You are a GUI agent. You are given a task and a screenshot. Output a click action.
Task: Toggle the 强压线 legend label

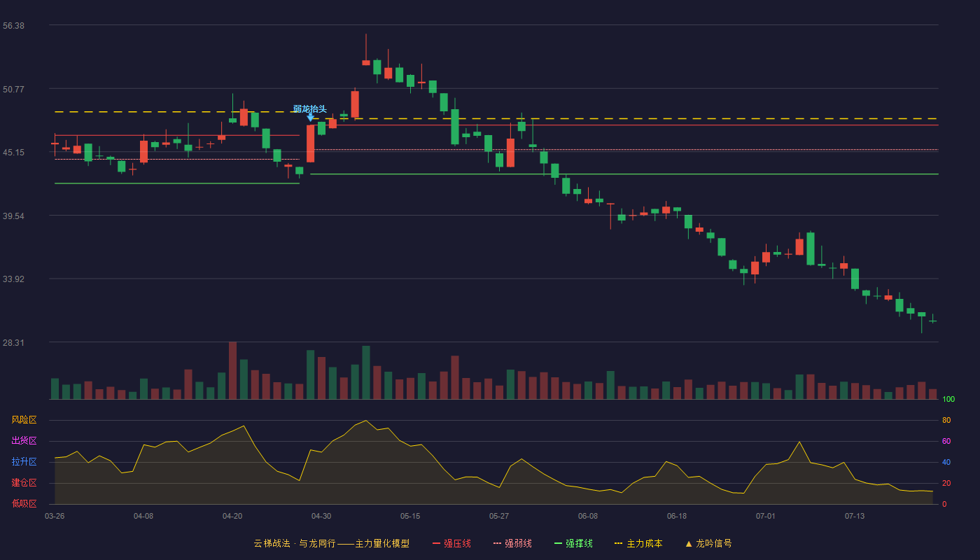[458, 544]
